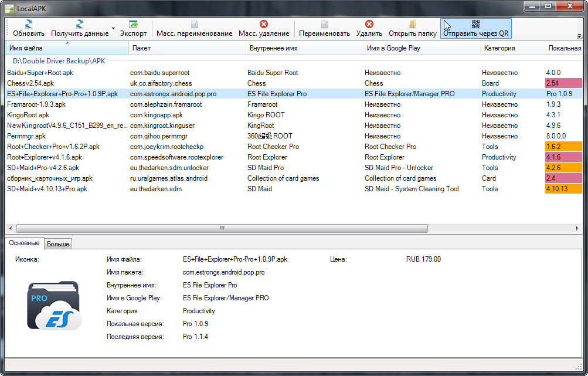Select the Root+Explorer+v4.1.6.apk file
Viewport: 588px width, 376px height.
tap(45, 157)
